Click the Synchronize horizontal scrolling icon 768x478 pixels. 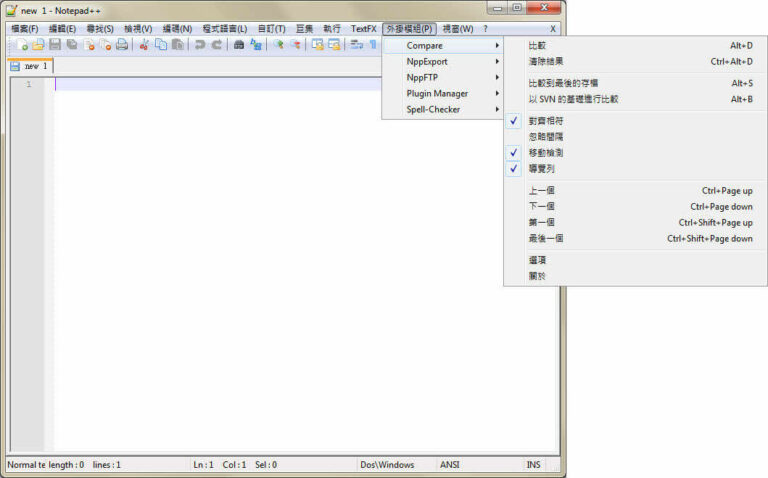tap(334, 45)
